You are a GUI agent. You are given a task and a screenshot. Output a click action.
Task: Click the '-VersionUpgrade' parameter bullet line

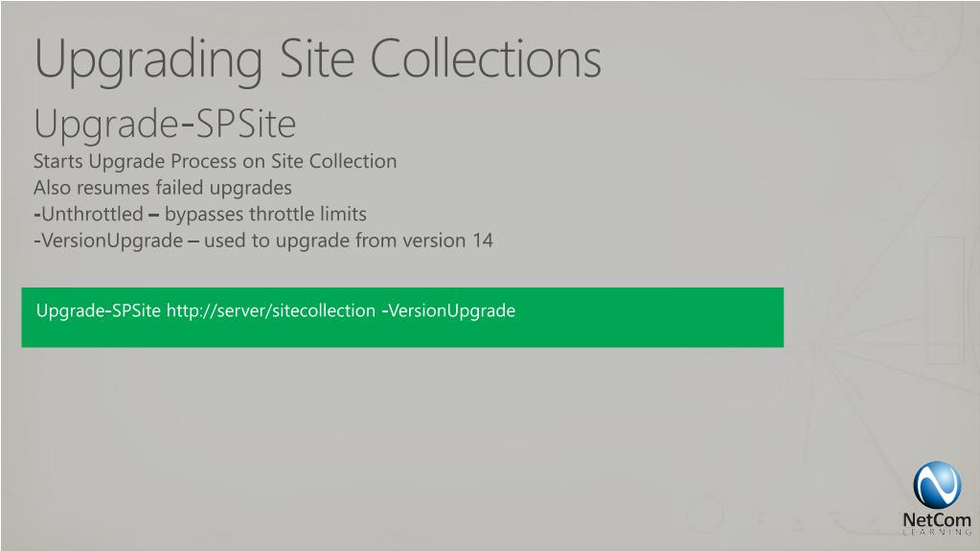(263, 241)
